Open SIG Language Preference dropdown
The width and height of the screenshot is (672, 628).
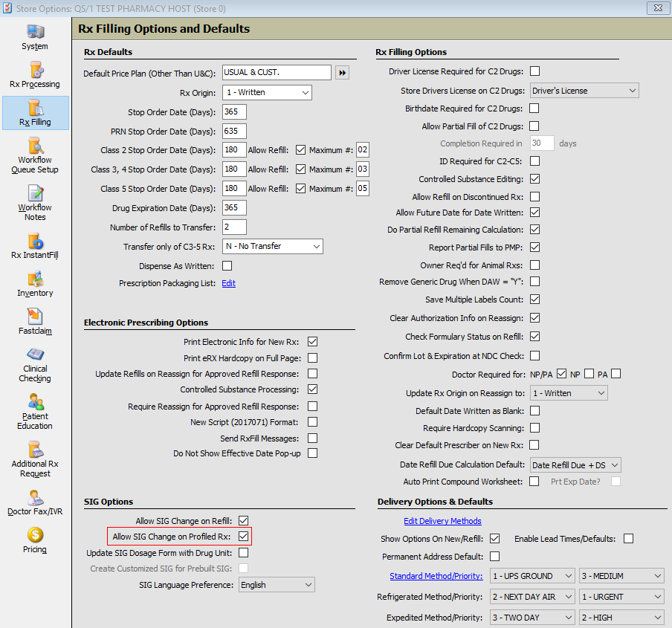(x=277, y=585)
